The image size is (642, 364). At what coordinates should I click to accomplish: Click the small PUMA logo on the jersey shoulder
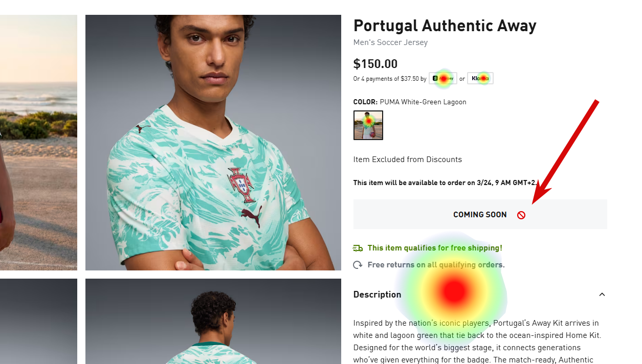pos(142,128)
